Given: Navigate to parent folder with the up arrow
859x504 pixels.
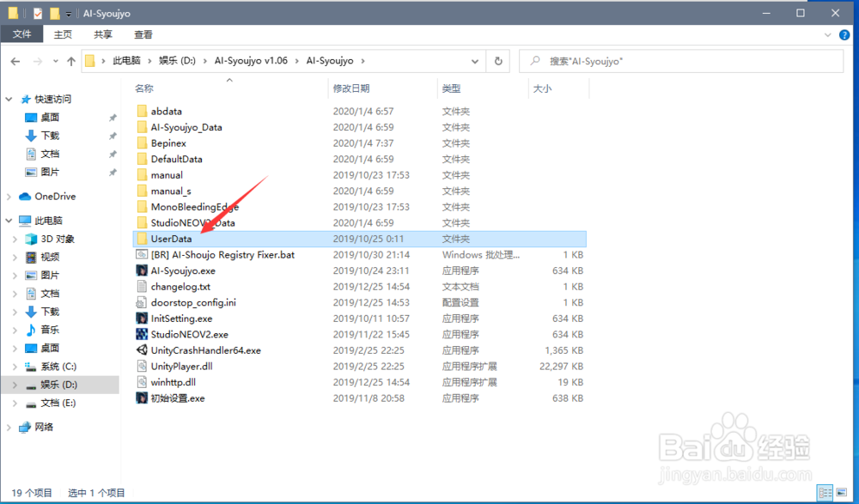Looking at the screenshot, I should [73, 60].
